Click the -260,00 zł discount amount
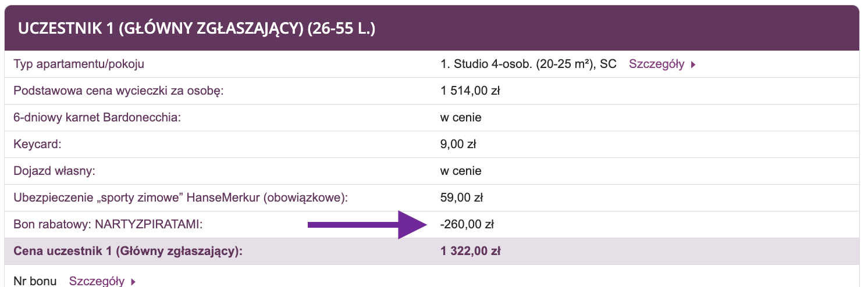 [468, 224]
